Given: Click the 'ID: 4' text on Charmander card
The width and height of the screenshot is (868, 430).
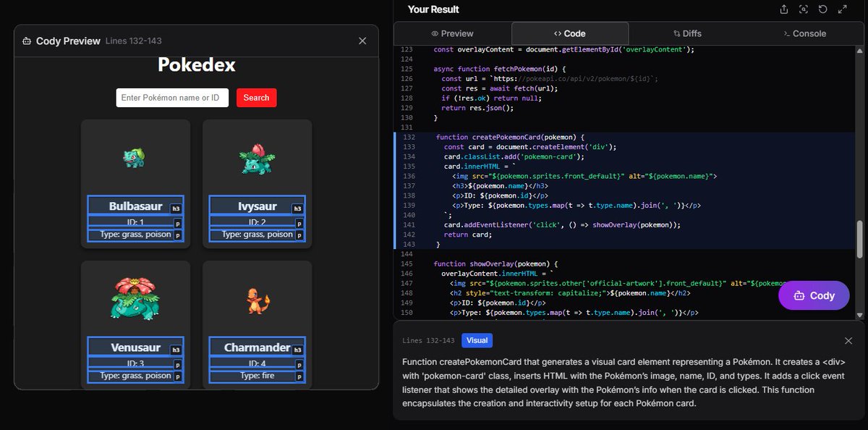Looking at the screenshot, I should pos(257,363).
